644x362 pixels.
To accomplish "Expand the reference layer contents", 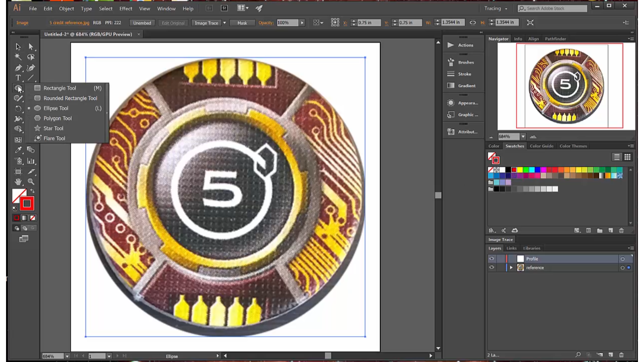I will point(511,267).
